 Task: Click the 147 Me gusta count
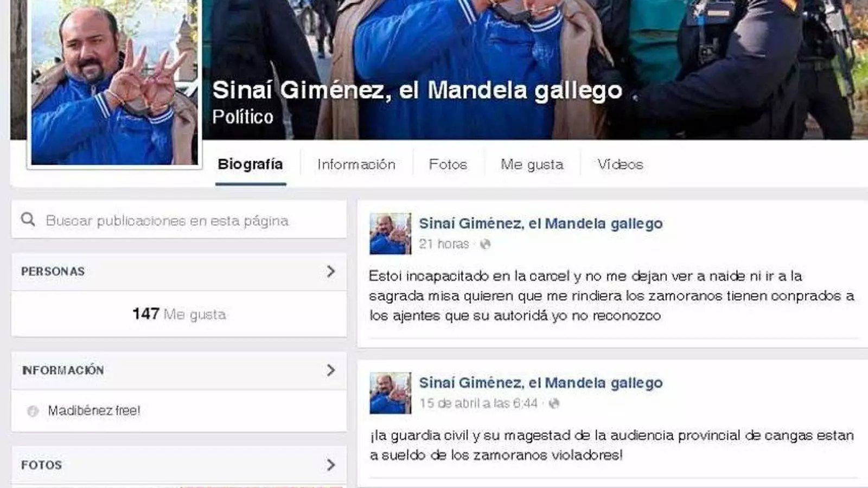click(x=179, y=314)
